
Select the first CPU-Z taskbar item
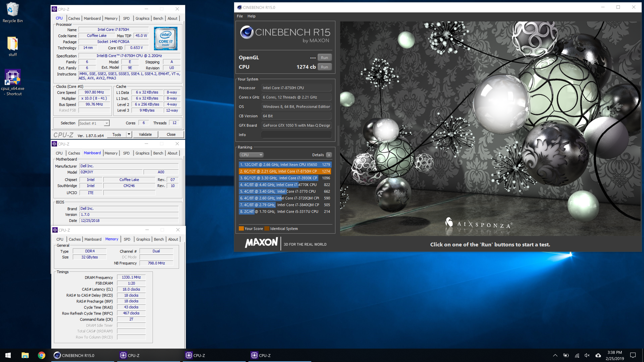coord(148,355)
